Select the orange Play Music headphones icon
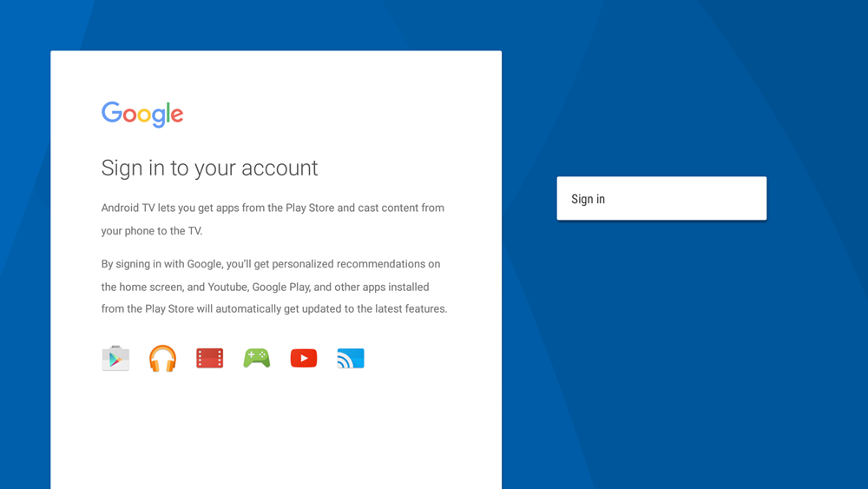 [x=163, y=359]
